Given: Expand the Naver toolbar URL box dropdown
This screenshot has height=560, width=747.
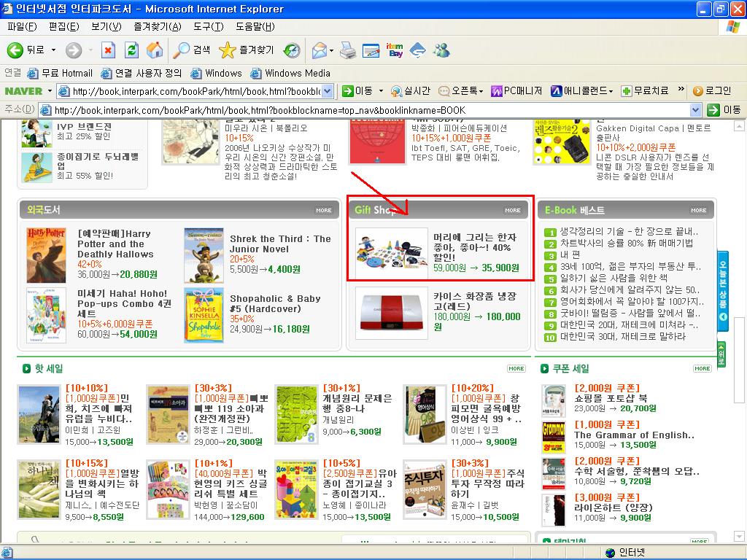Looking at the screenshot, I should pyautogui.click(x=328, y=90).
